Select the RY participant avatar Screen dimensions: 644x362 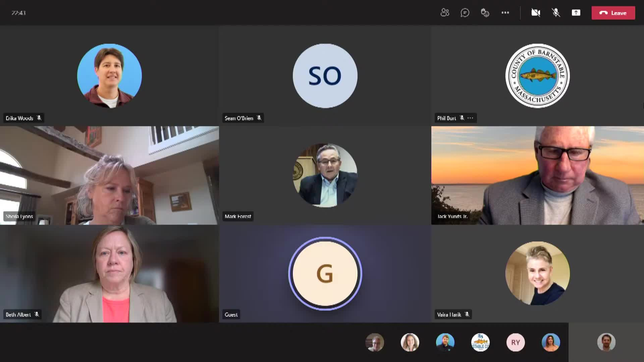coord(516,342)
